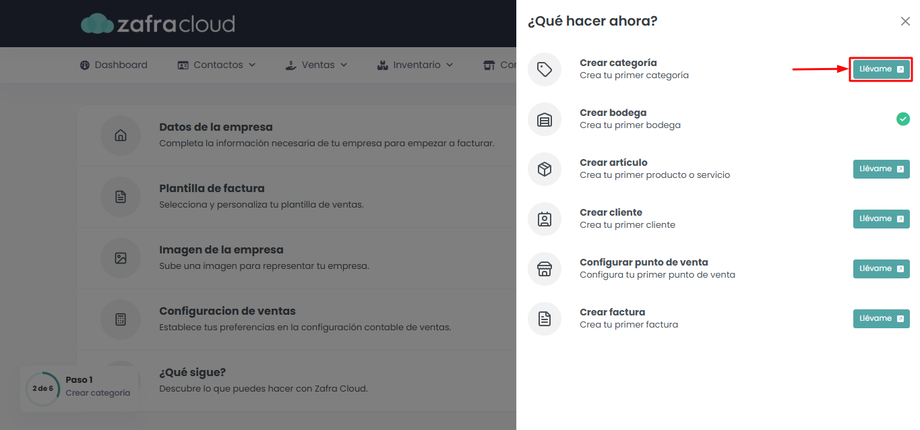Click the box icon for Crear artículo
Image resolution: width=920 pixels, height=430 pixels.
544,169
